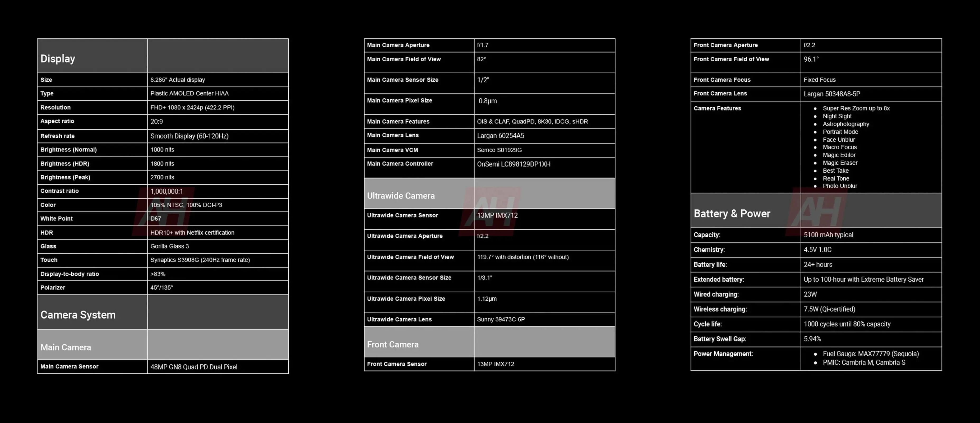Click the '23W' wired charging value
Viewport: 980px width, 423px height.
point(810,295)
